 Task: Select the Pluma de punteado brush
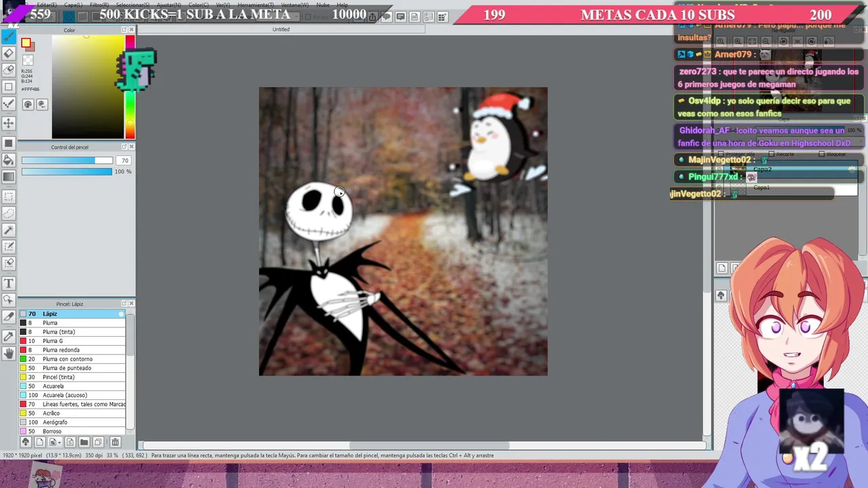[x=72, y=368]
